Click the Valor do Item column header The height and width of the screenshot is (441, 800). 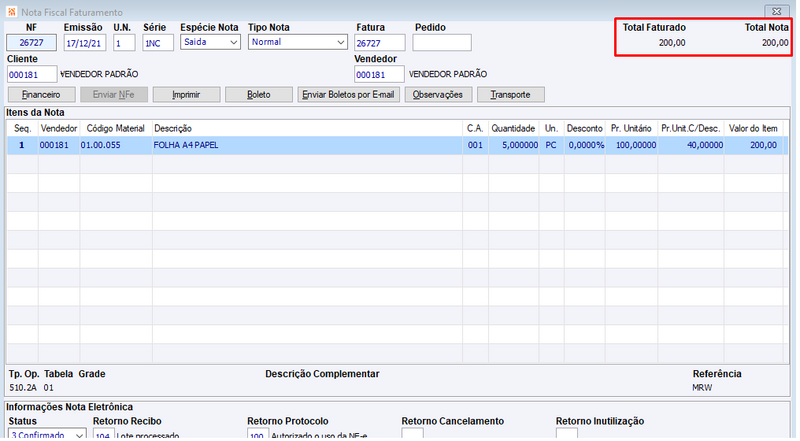[x=753, y=129]
